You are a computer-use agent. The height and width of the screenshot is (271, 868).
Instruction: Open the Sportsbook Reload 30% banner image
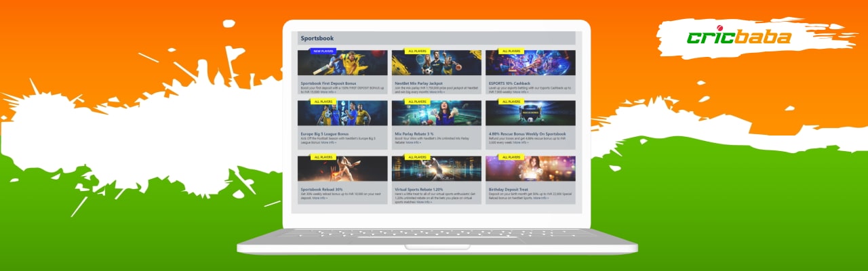[342, 169]
